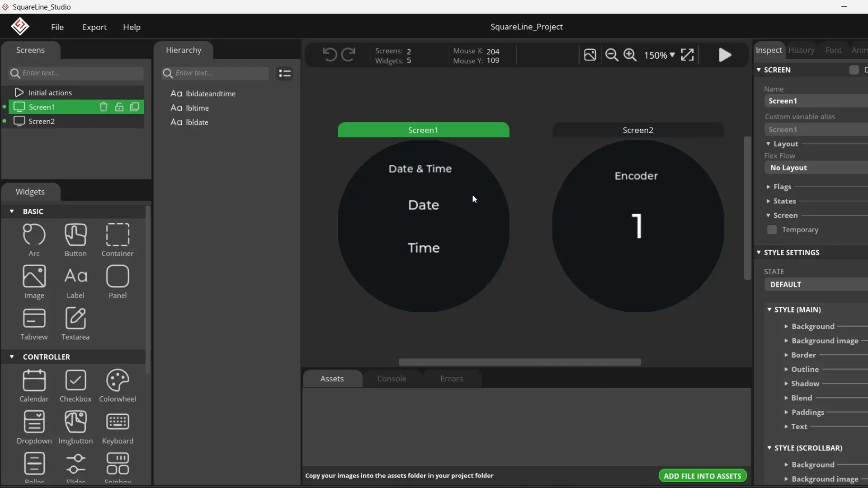Click the Undo arrow icon
The width and height of the screenshot is (868, 488).
(330, 55)
